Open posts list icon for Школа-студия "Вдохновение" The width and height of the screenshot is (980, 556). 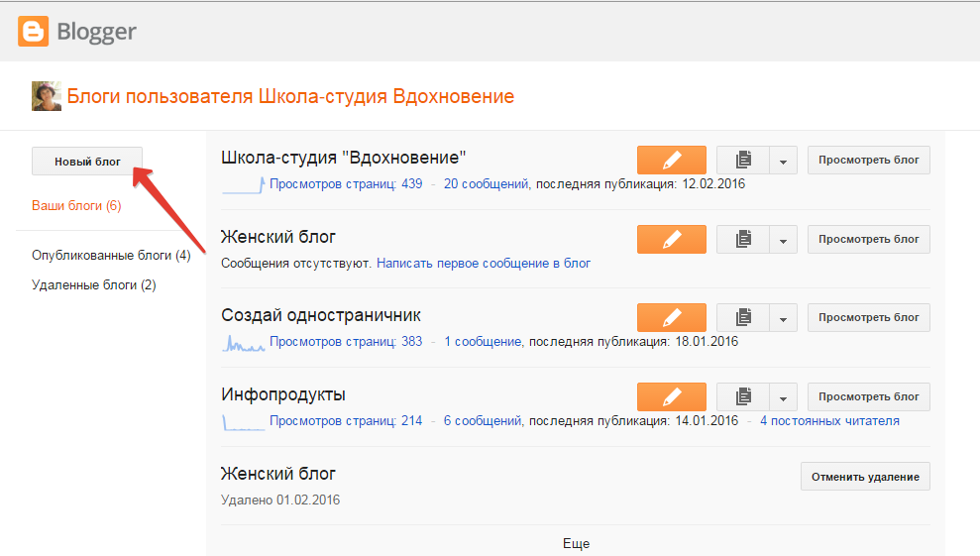pyautogui.click(x=743, y=161)
